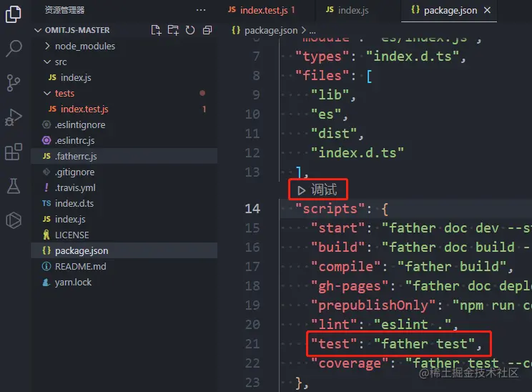Click the "files" key on line 8

pyautogui.click(x=322, y=75)
